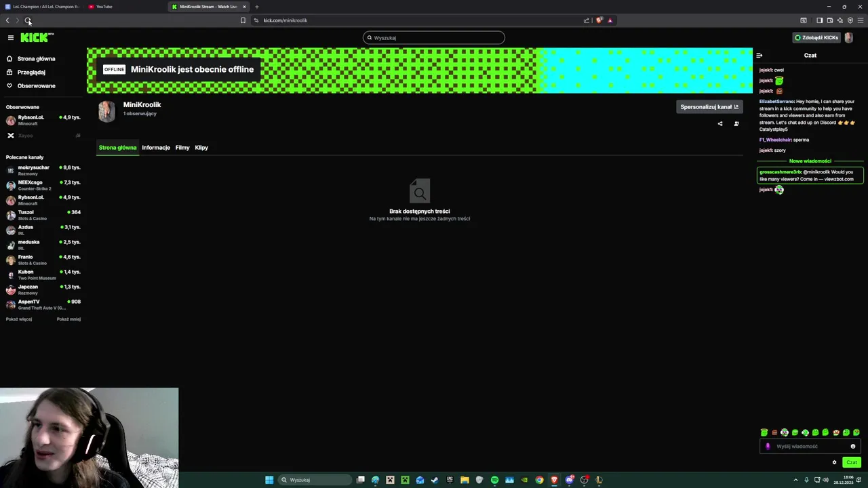Open the offline Xayoo followed channel
Viewport: 868px width, 488px height.
click(43, 136)
